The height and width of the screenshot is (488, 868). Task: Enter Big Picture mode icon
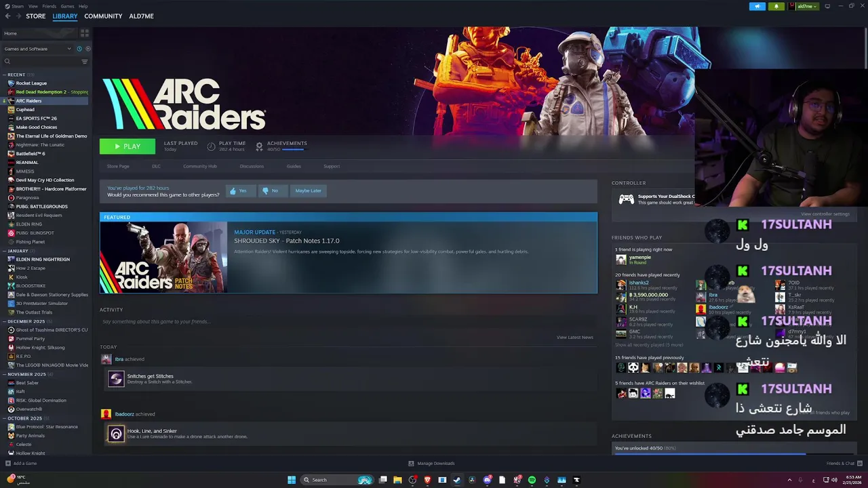point(827,6)
